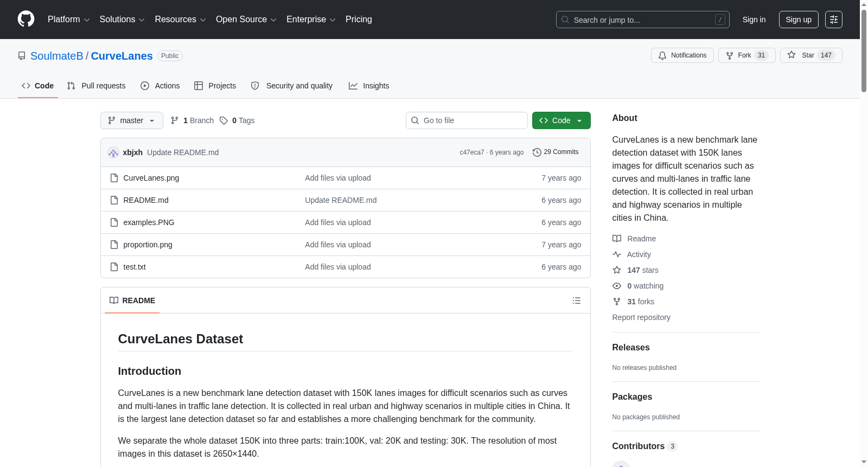
Task: Click the star icon in the Star button
Action: [x=792, y=55]
